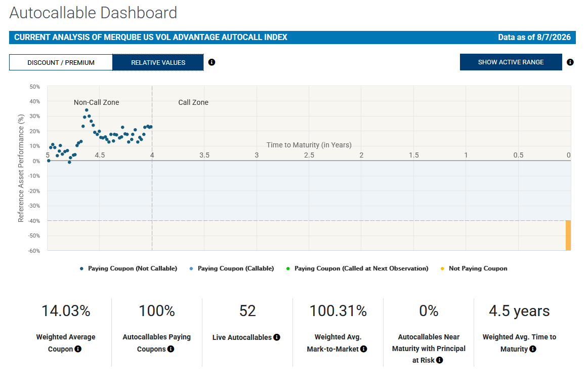Switch to the Discount / Premium view
588x386 pixels.
61,62
